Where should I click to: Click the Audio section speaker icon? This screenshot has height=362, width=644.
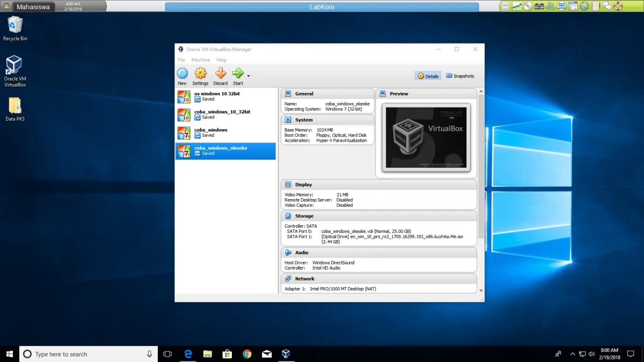click(288, 253)
